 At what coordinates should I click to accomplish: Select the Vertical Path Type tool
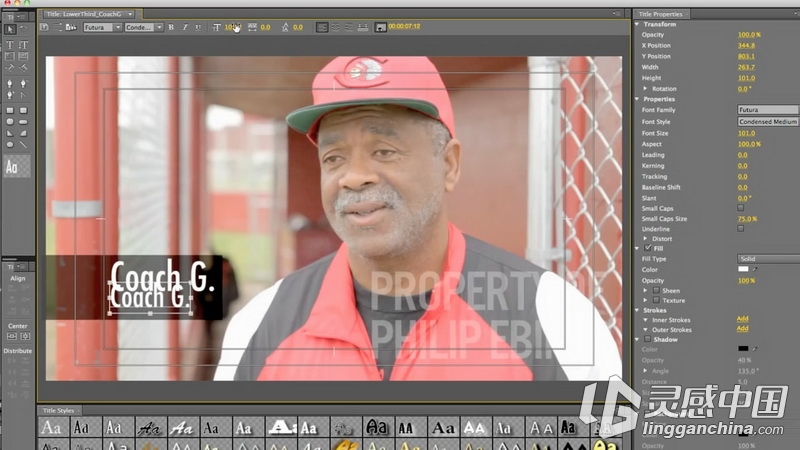point(23,67)
